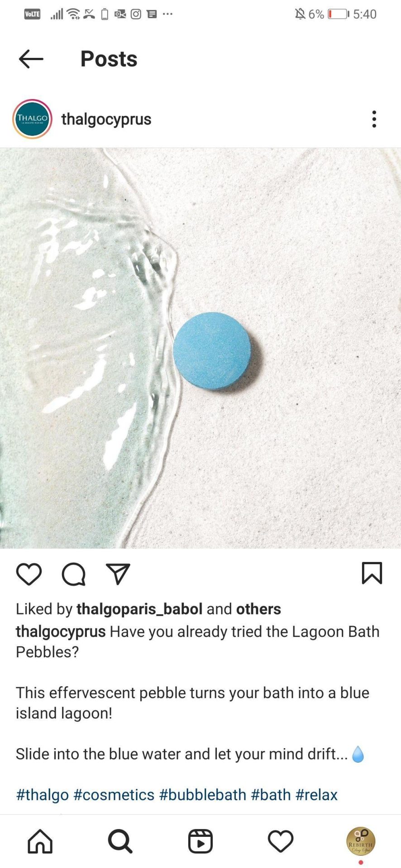Open the #thalgo hashtag
401x868 pixels.
click(43, 795)
